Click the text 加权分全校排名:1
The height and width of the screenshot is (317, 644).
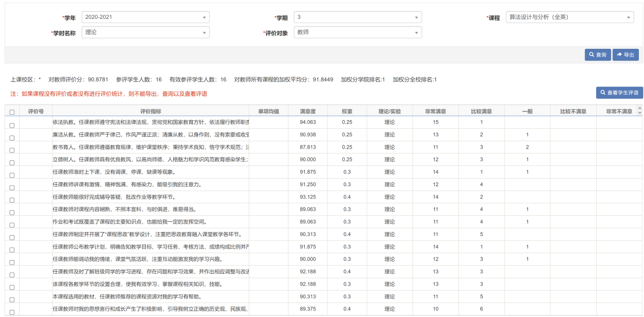click(x=415, y=80)
